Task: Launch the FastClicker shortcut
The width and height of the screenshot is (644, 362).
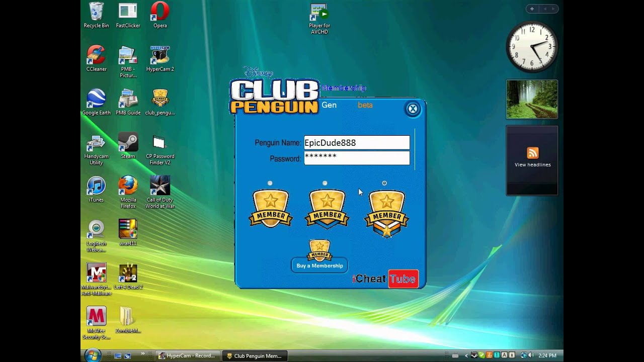Action: (x=128, y=15)
